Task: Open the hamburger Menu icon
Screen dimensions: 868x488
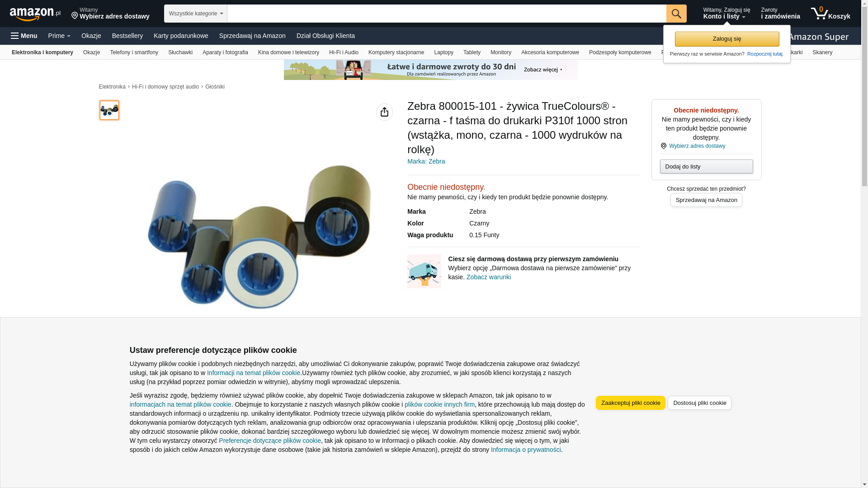Action: pos(24,36)
